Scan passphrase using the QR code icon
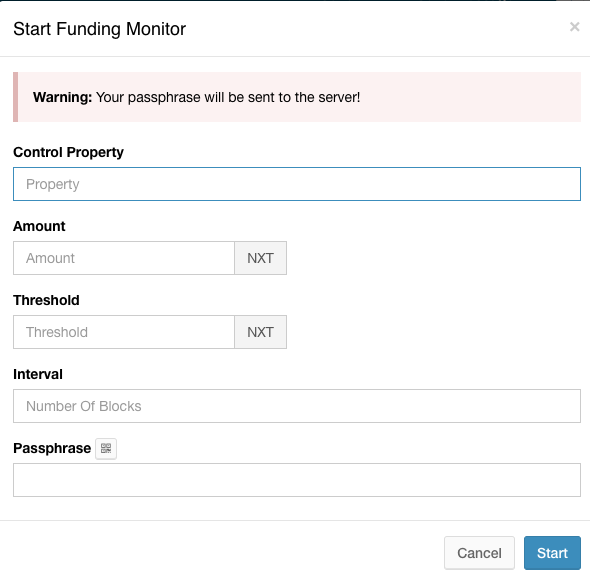This screenshot has height=580, width=590. pos(106,449)
